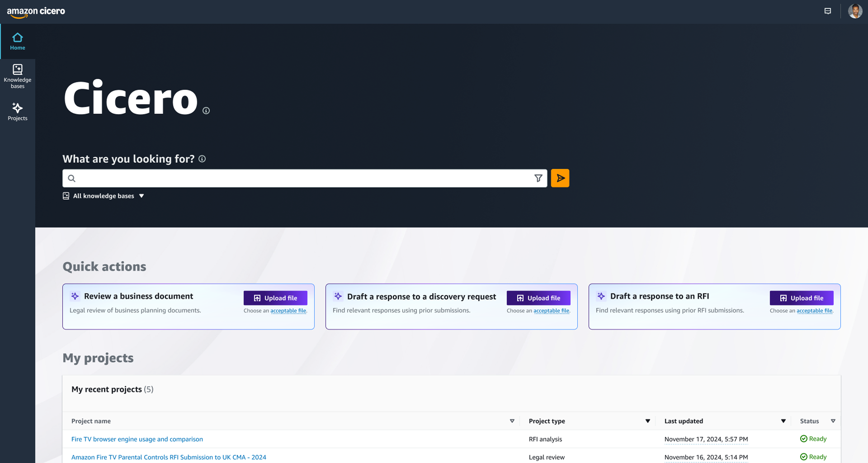Open acceptable file link on discovery request card
Viewport: 868px width, 463px height.
coord(552,311)
